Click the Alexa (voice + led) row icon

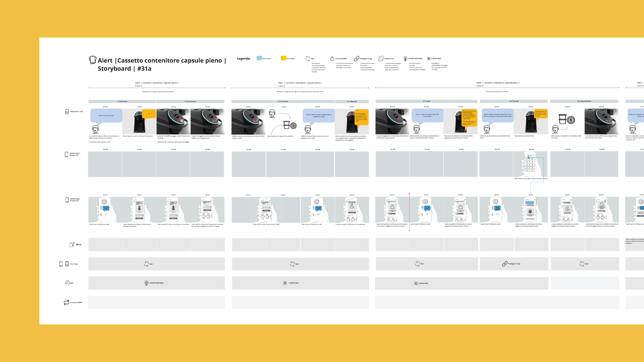[x=67, y=111]
